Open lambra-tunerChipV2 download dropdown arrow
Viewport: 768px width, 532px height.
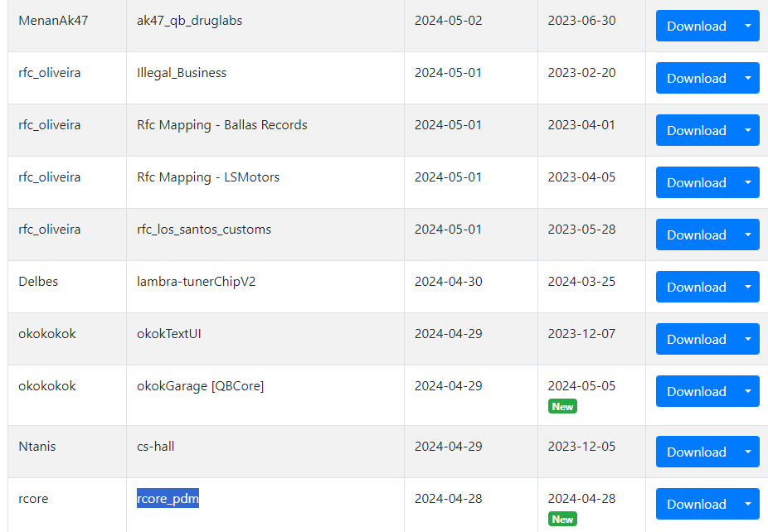tap(748, 288)
